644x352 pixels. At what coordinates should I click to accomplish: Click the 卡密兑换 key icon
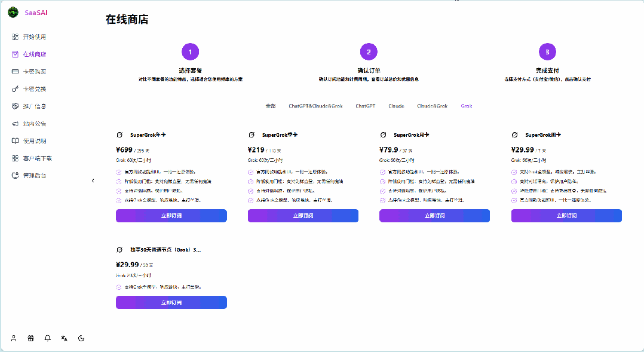click(x=15, y=88)
